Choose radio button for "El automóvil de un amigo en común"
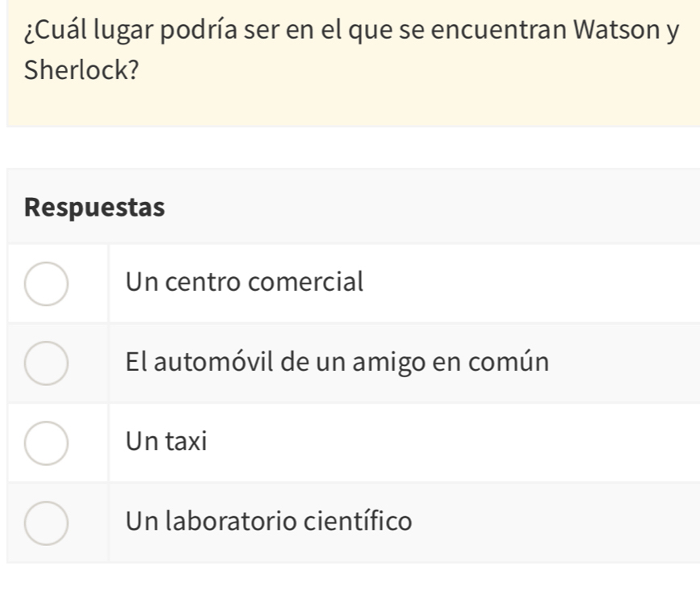The image size is (700, 592). [x=45, y=363]
